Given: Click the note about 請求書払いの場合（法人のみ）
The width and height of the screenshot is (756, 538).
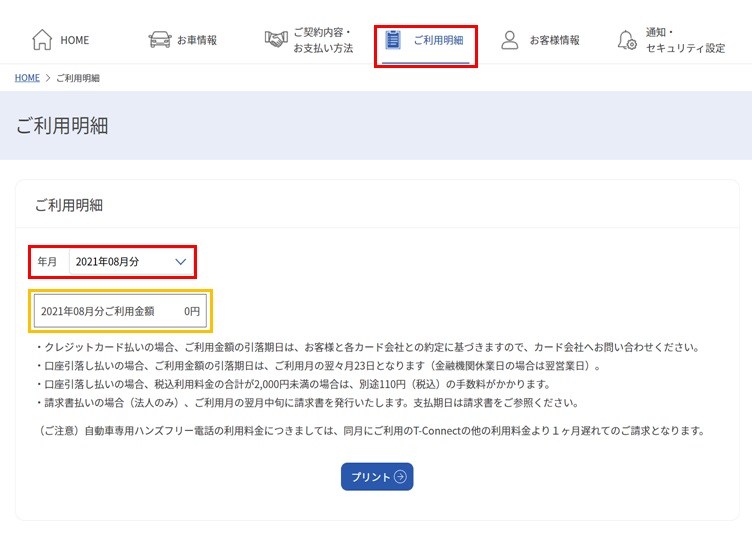Looking at the screenshot, I should [x=308, y=403].
